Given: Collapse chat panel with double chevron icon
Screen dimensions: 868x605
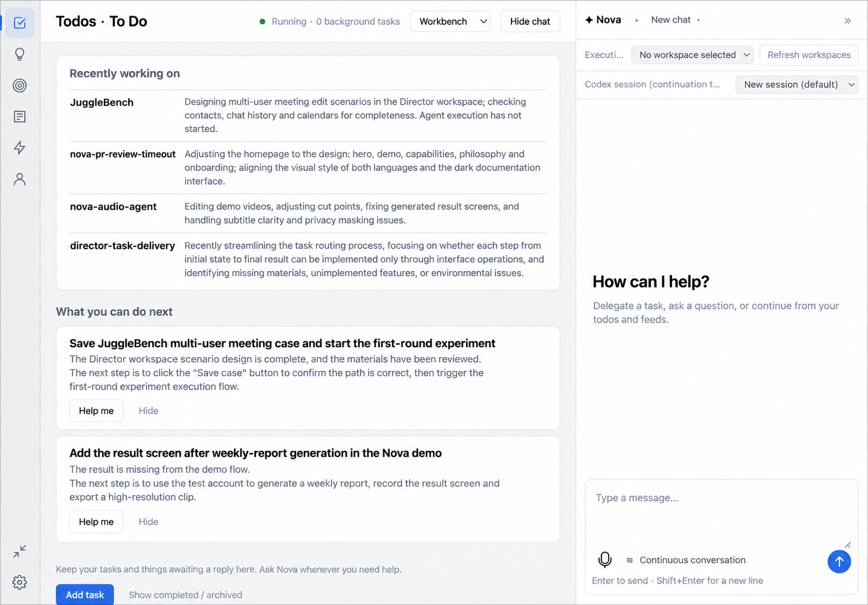Looking at the screenshot, I should pyautogui.click(x=848, y=21).
